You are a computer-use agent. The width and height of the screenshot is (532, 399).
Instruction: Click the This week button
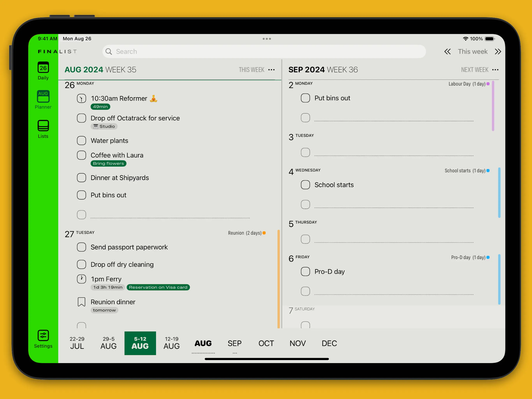click(x=472, y=51)
